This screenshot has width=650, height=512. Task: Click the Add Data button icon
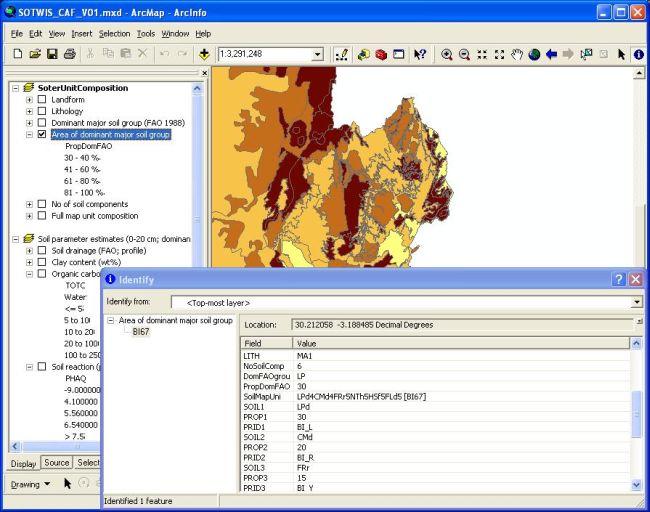205,54
